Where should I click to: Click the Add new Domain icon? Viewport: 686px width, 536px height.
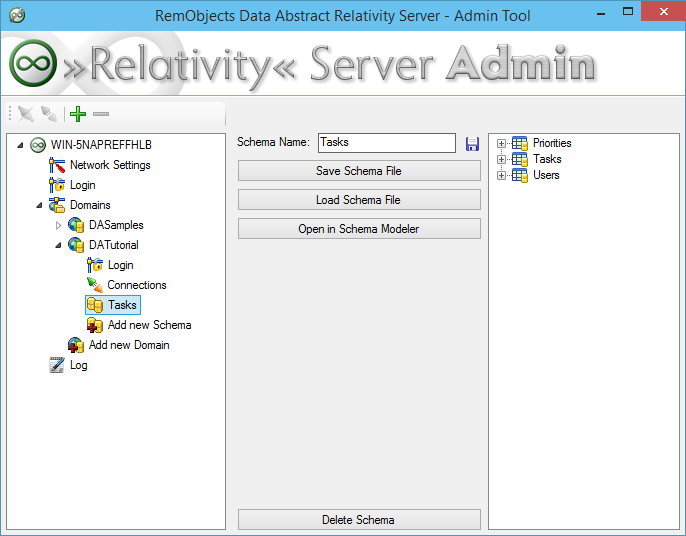point(76,345)
